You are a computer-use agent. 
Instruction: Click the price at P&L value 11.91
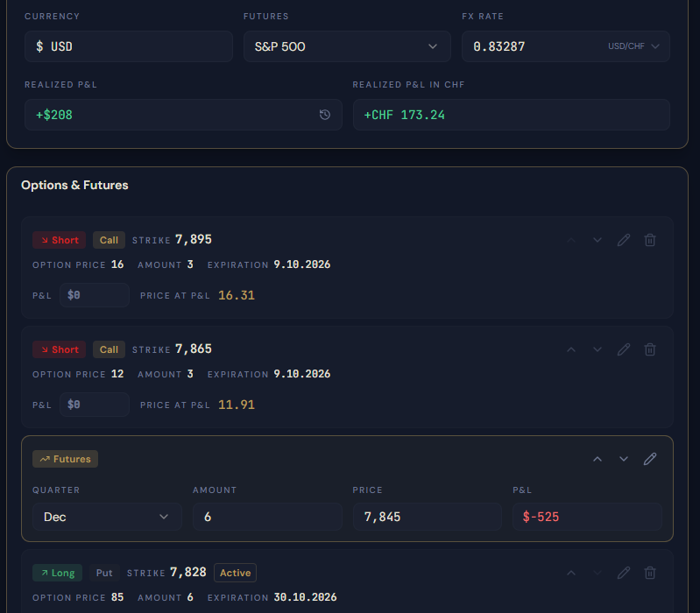click(237, 405)
